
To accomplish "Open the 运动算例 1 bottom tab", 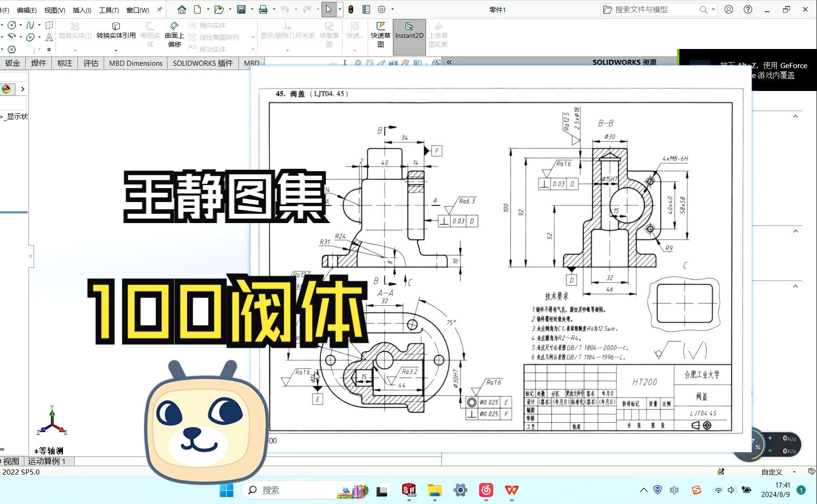I will 47,461.
